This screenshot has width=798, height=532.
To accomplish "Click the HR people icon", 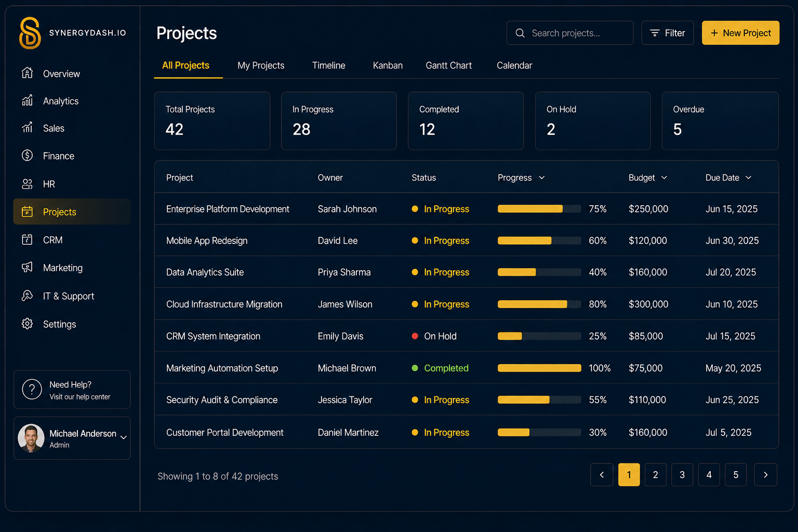I will pos(28,184).
